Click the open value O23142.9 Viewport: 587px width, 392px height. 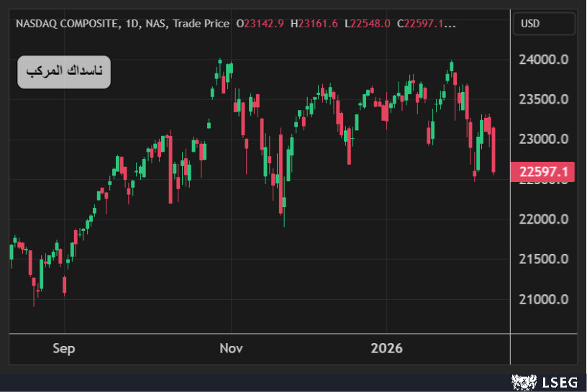coord(261,24)
